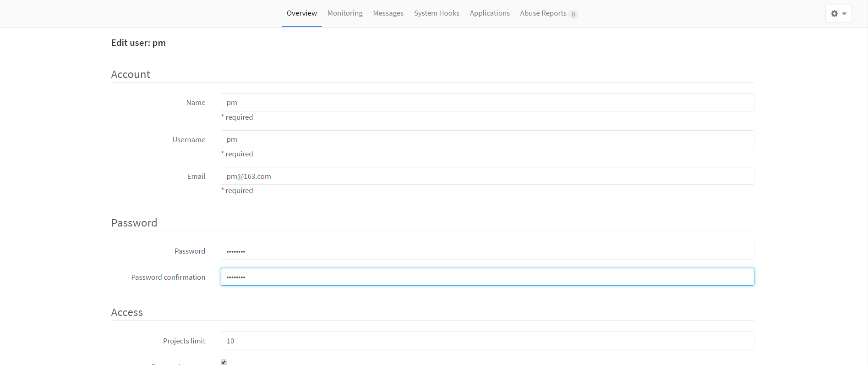Open the admin settings gear dropdown
The image size is (868, 365).
(x=838, y=14)
